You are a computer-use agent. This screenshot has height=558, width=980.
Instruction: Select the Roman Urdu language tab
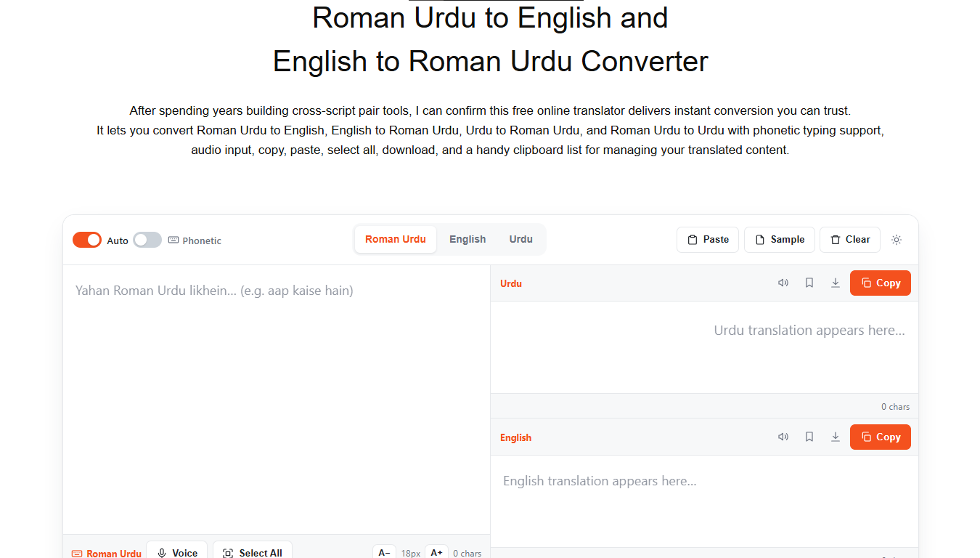click(396, 239)
